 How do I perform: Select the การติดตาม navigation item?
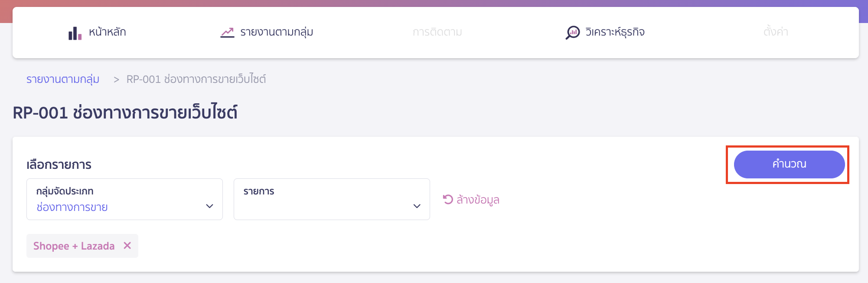click(437, 32)
